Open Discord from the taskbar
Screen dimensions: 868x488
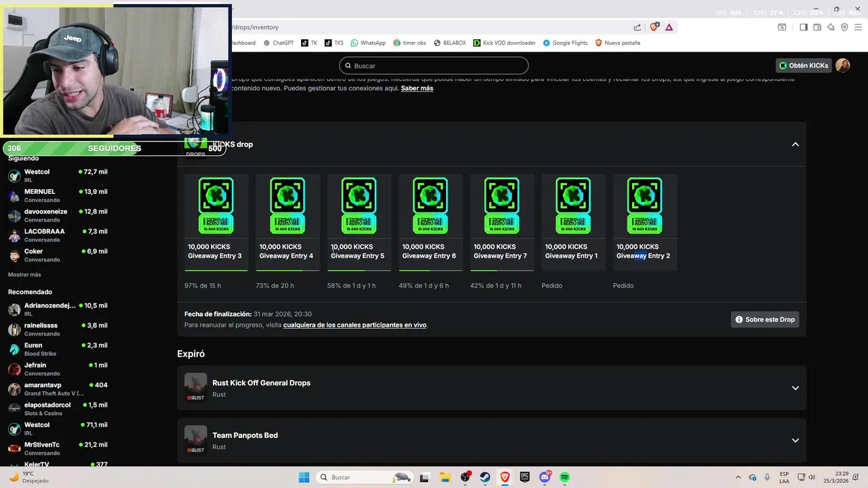545,477
